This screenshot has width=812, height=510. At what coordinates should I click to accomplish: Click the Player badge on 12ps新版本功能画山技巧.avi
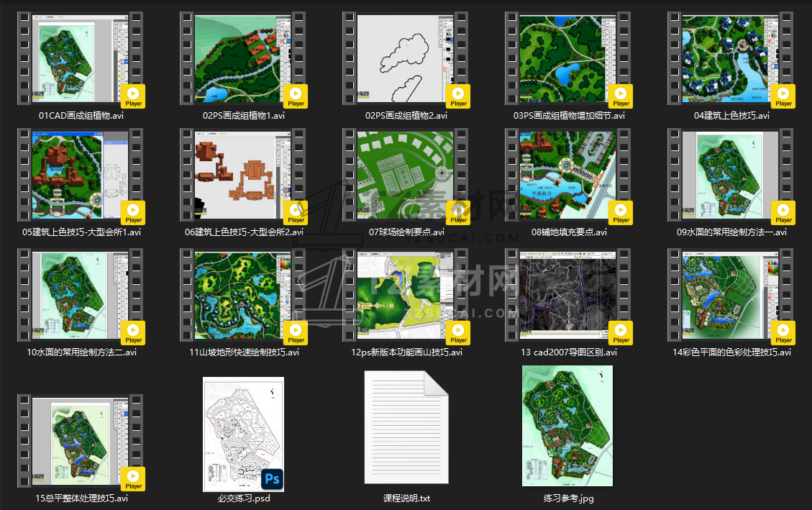click(458, 333)
